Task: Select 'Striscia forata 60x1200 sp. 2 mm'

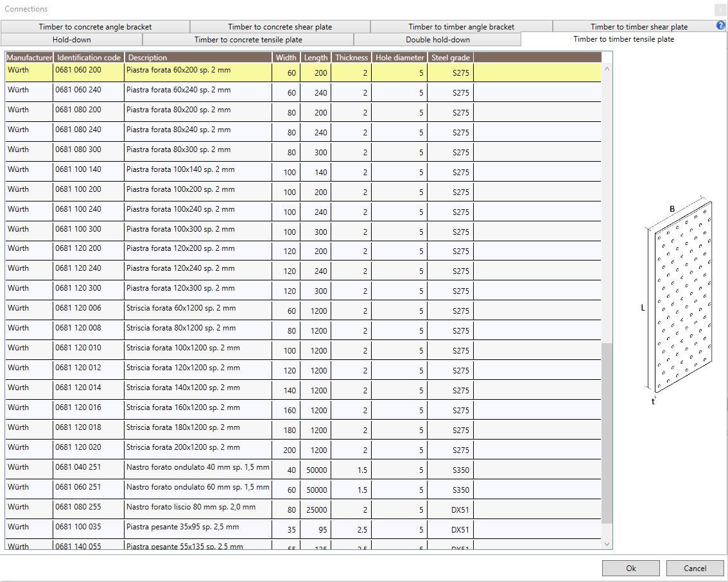Action: [303, 311]
